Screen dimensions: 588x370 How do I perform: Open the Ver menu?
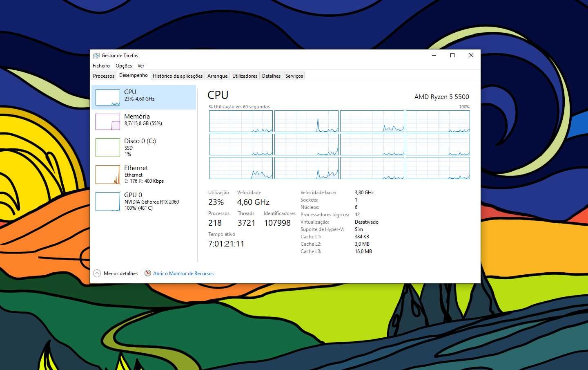click(141, 66)
